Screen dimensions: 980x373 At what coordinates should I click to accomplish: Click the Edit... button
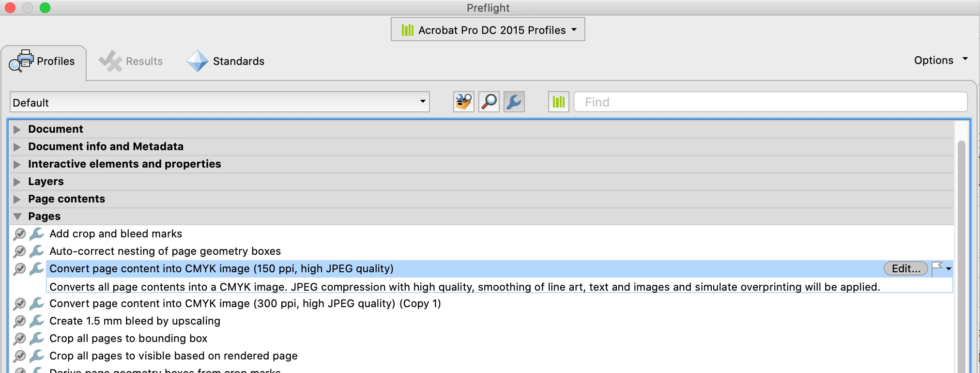(x=906, y=268)
